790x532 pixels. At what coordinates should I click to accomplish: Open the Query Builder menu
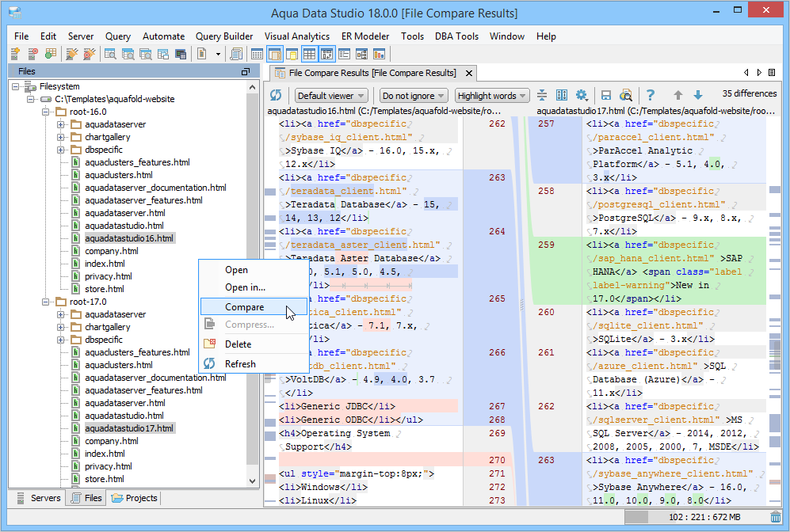pos(224,36)
